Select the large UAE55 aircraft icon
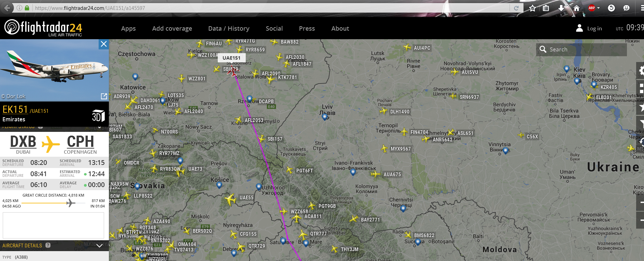This screenshot has width=644, height=261. (x=230, y=199)
